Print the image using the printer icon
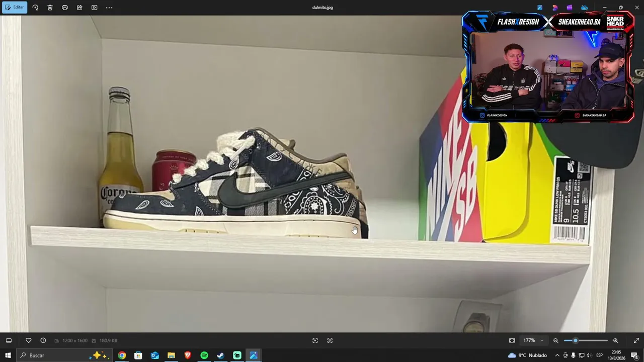 pyautogui.click(x=65, y=8)
